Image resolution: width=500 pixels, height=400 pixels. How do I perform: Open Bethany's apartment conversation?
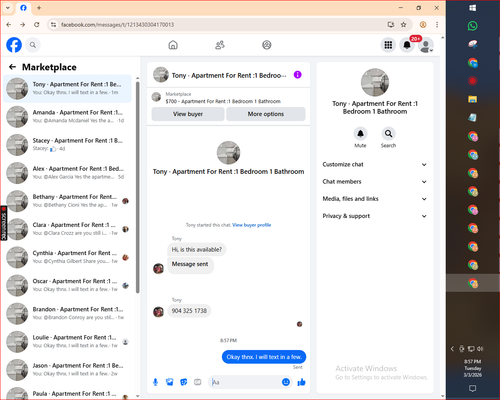(x=68, y=201)
